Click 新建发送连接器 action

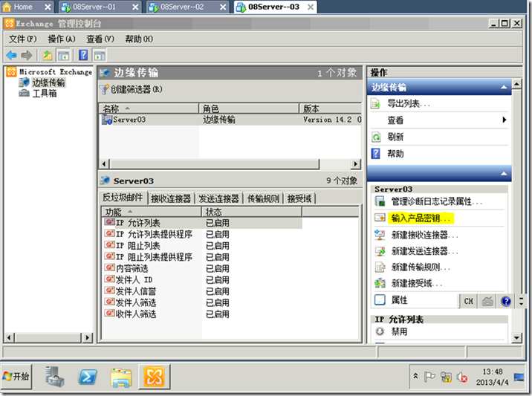coord(424,251)
